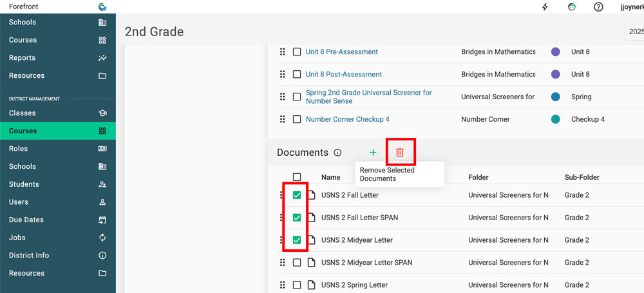
Task: Click the purple color dot for Unit 8 Pre-Assessment
Action: (x=555, y=52)
